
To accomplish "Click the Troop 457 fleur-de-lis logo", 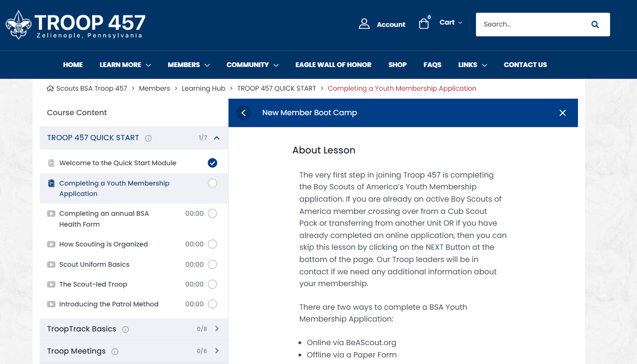I will [18, 25].
